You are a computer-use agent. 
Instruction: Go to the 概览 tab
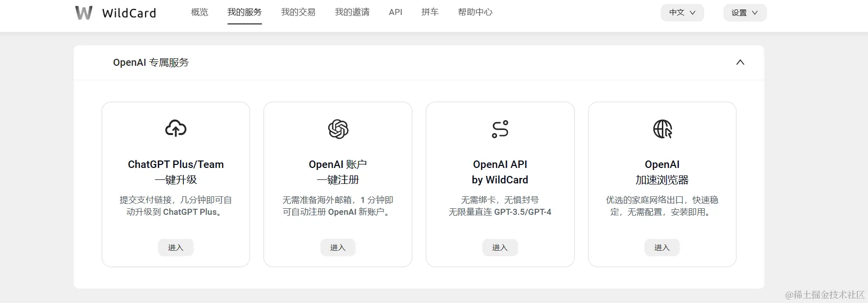point(200,12)
